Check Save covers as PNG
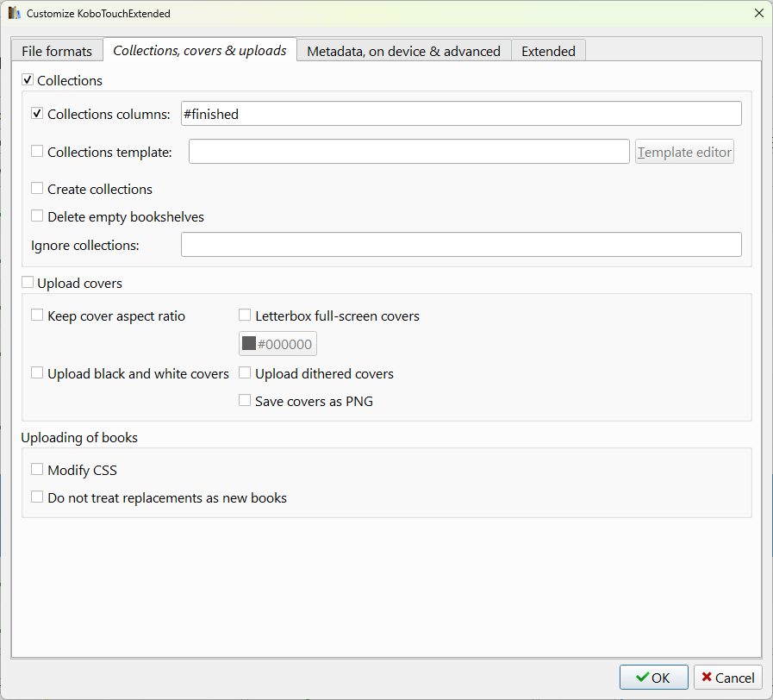This screenshot has height=700, width=773. pyautogui.click(x=245, y=401)
